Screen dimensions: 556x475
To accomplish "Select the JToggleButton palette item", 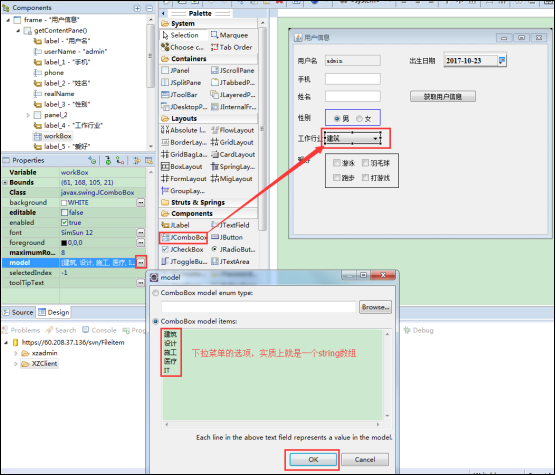I will coord(184,262).
